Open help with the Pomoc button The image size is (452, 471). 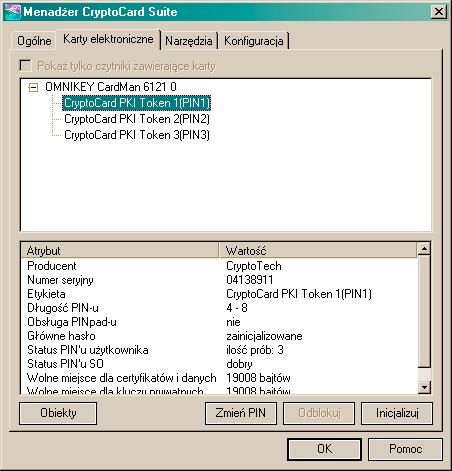[x=405, y=449]
